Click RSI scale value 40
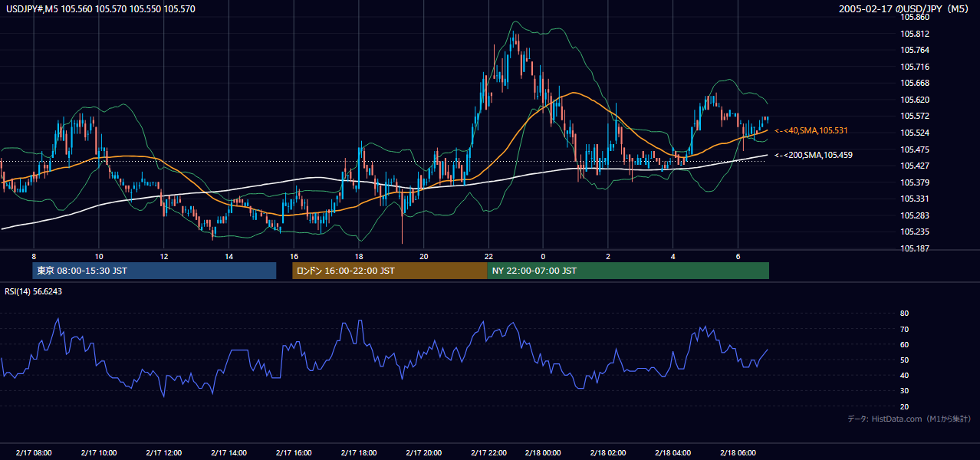Image resolution: width=980 pixels, height=460 pixels. click(x=904, y=375)
